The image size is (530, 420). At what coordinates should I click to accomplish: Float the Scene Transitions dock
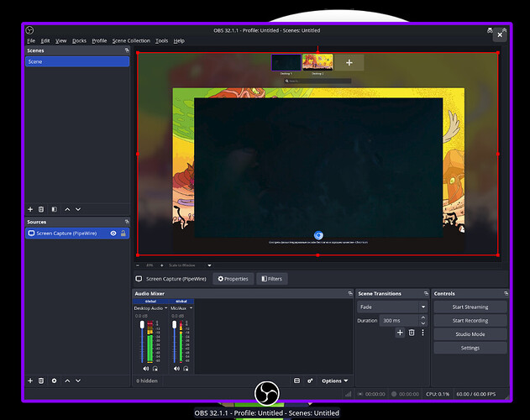(x=426, y=293)
